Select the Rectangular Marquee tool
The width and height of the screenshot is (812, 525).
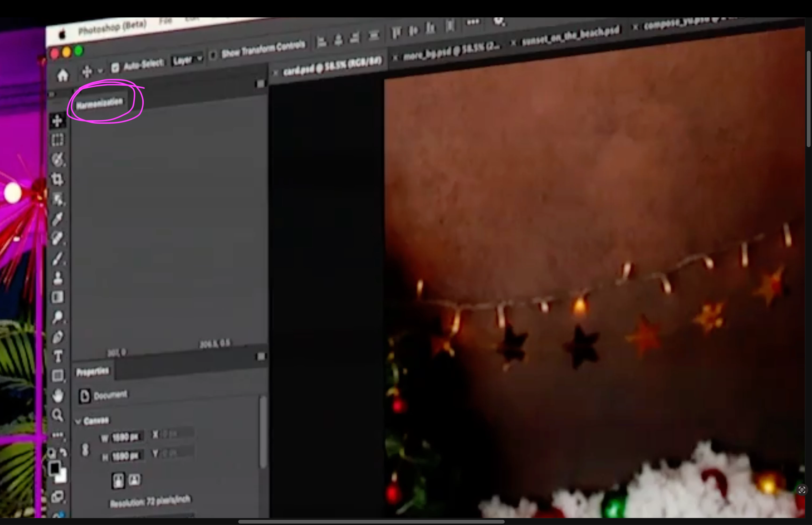tap(57, 140)
